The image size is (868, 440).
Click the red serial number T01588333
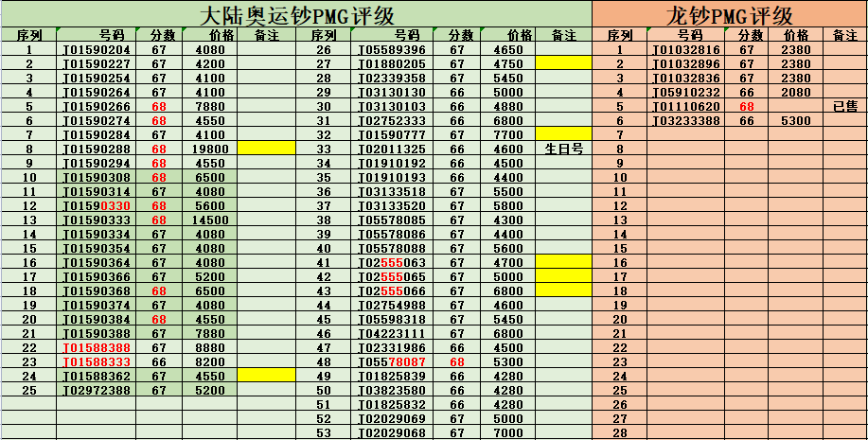[97, 362]
